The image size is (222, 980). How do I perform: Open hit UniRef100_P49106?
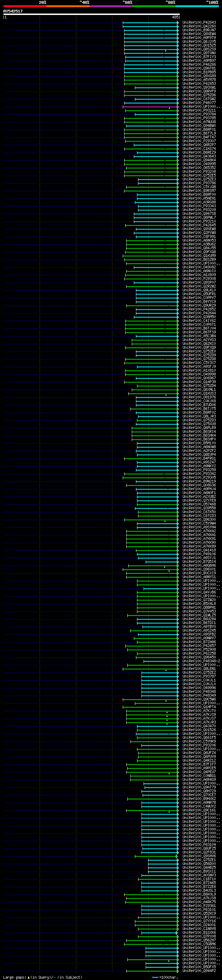199,554
